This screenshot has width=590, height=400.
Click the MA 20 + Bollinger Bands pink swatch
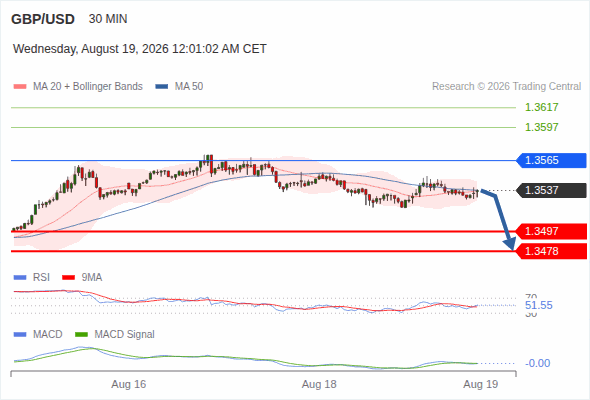[x=20, y=87]
